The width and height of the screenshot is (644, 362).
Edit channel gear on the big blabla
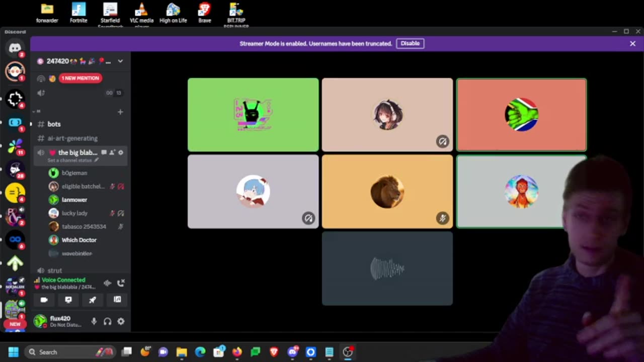click(121, 152)
